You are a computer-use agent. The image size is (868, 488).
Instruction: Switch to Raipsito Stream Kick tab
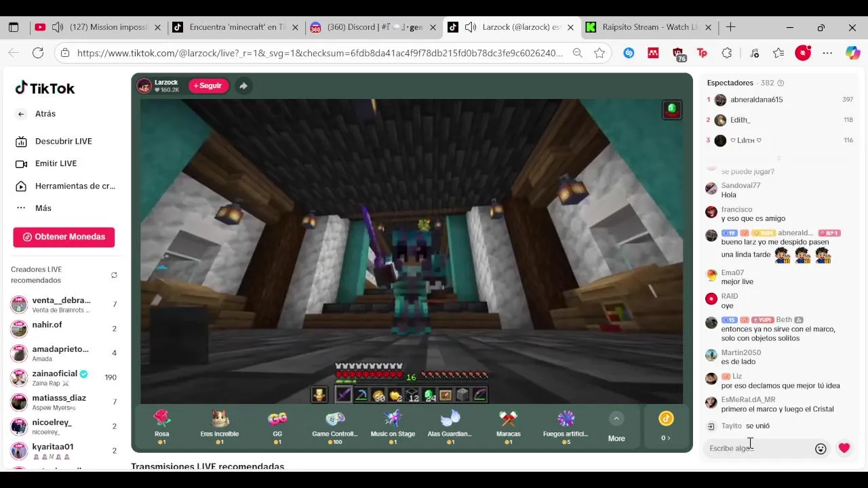coord(650,27)
